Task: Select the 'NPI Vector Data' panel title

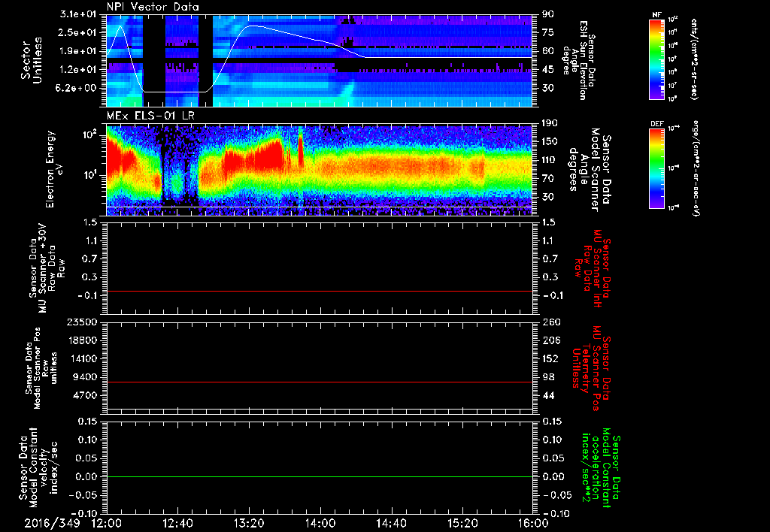Action: (153, 7)
